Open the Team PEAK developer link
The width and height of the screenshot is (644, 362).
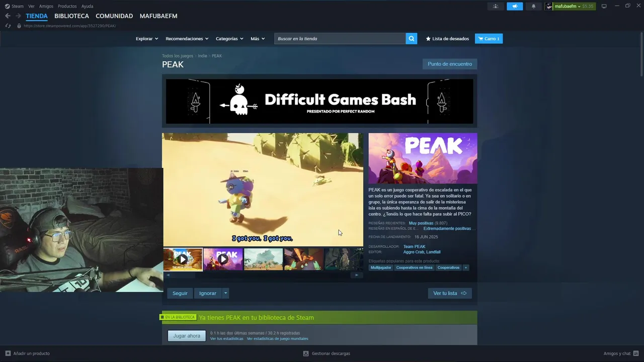(x=414, y=246)
